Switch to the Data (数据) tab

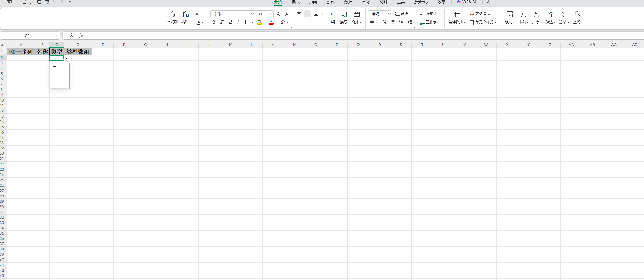(348, 2)
